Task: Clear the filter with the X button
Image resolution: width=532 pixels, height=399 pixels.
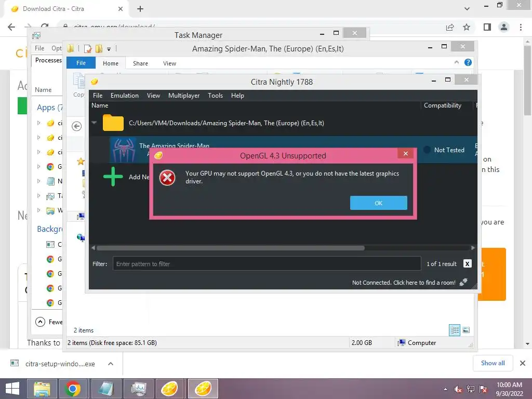Action: coord(467,263)
